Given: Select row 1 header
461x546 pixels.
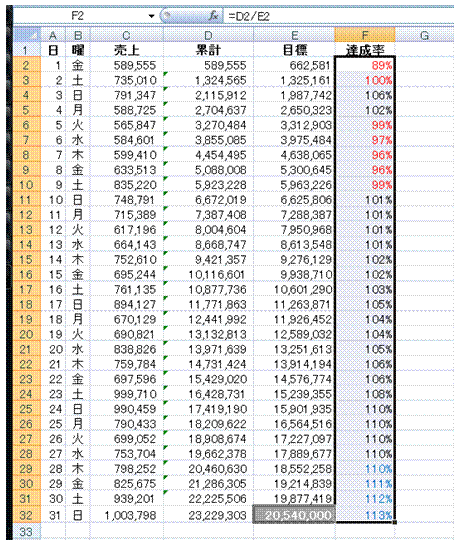Looking at the screenshot, I should pyautogui.click(x=27, y=50).
